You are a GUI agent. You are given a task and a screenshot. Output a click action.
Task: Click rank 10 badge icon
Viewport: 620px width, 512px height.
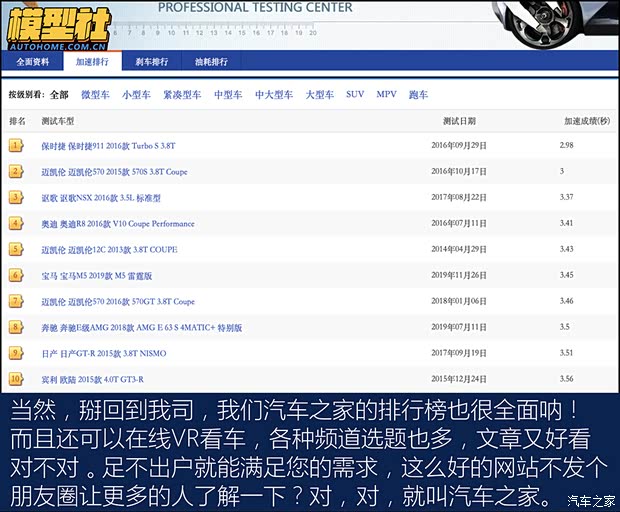pyautogui.click(x=16, y=379)
